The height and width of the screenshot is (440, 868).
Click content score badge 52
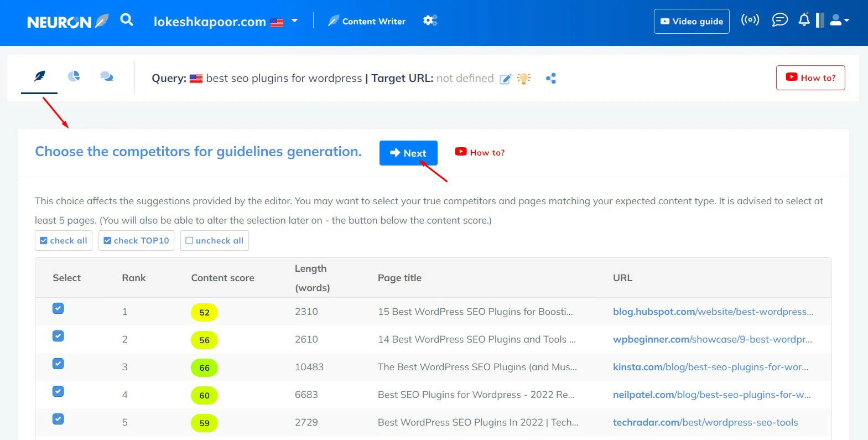tap(204, 312)
